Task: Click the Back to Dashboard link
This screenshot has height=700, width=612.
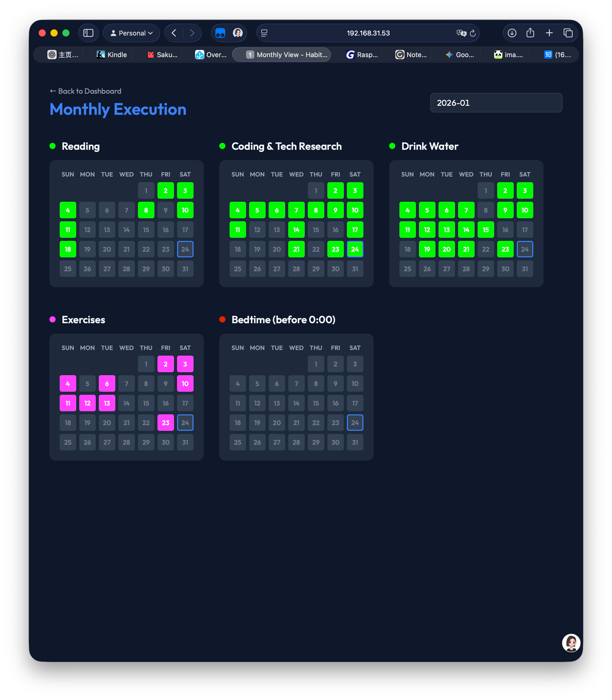Action: click(x=86, y=91)
